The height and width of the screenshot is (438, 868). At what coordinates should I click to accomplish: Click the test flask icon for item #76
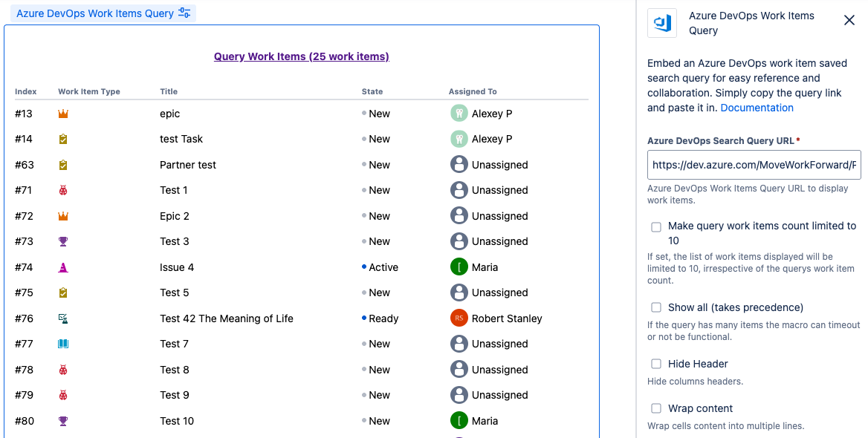(63, 318)
